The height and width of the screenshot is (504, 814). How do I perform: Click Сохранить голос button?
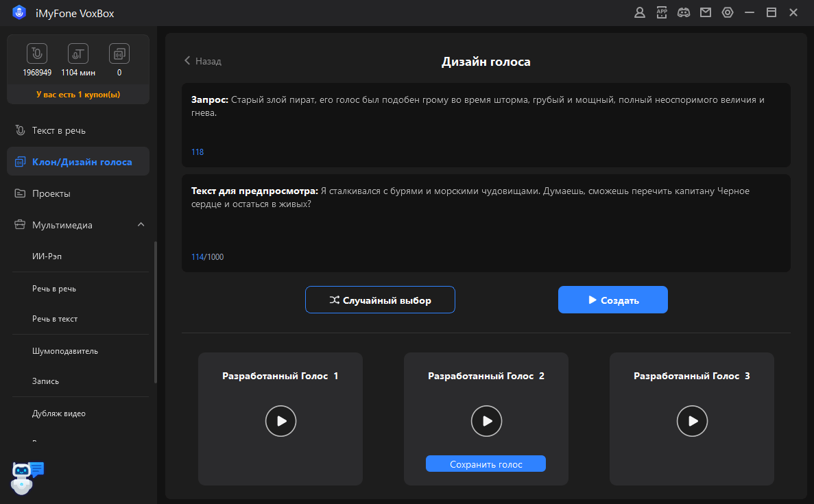(486, 464)
